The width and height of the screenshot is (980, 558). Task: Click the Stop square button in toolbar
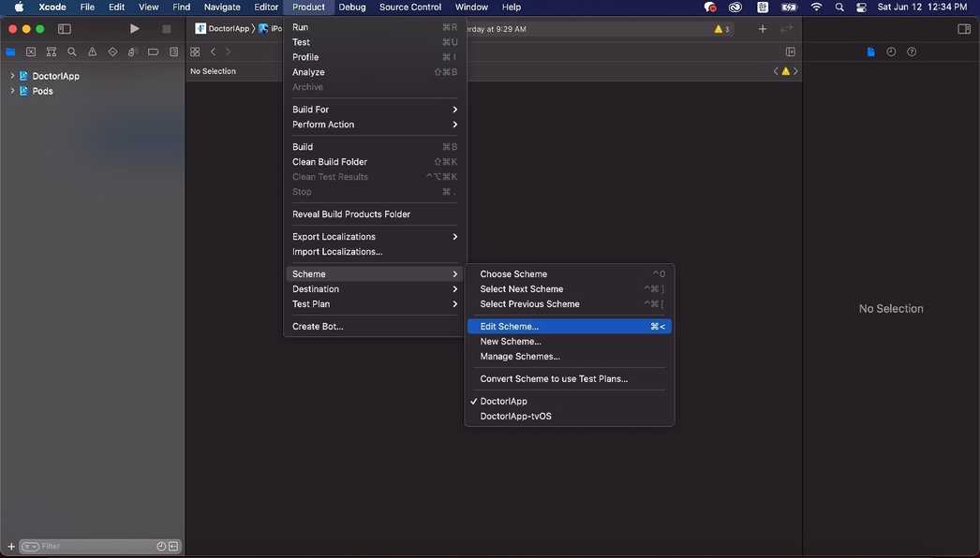pyautogui.click(x=166, y=29)
